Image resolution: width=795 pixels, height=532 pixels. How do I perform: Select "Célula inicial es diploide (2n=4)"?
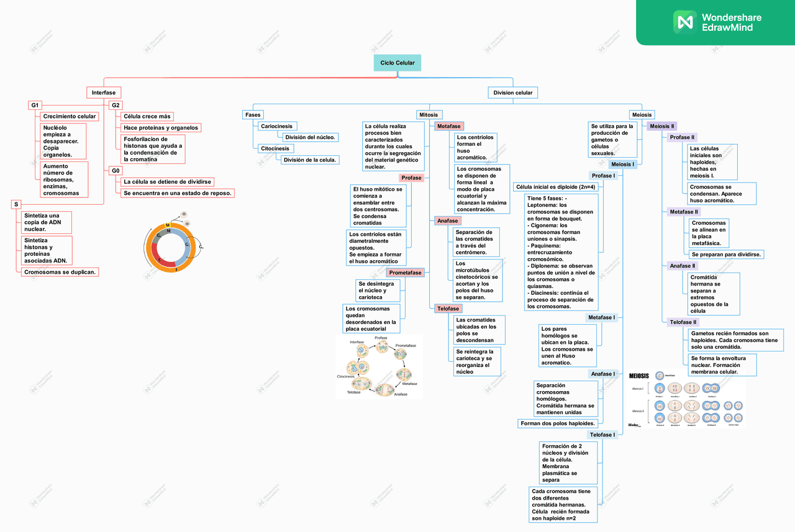[x=556, y=187]
